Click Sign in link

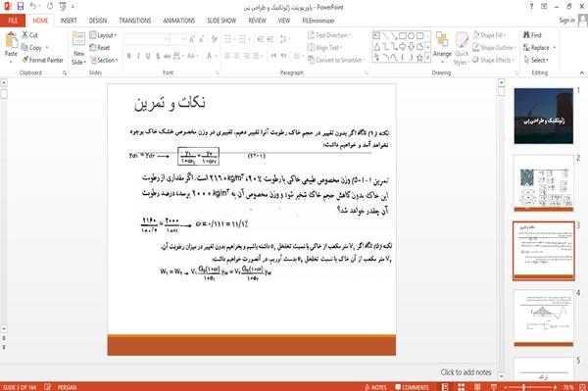[566, 21]
